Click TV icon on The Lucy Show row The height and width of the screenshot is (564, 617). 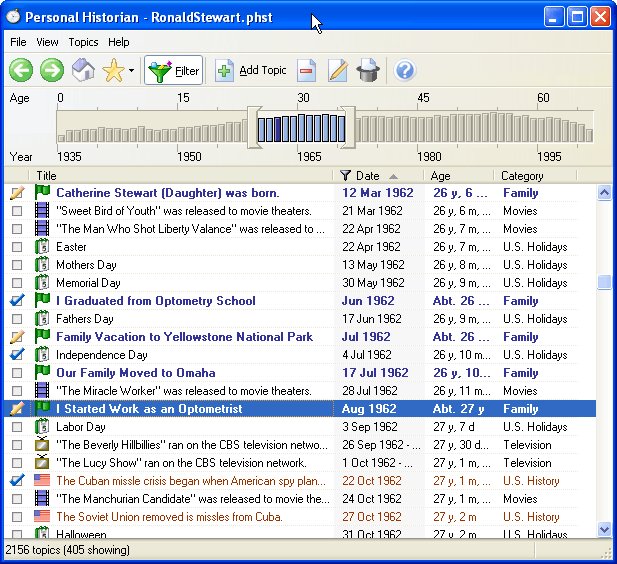click(x=42, y=462)
